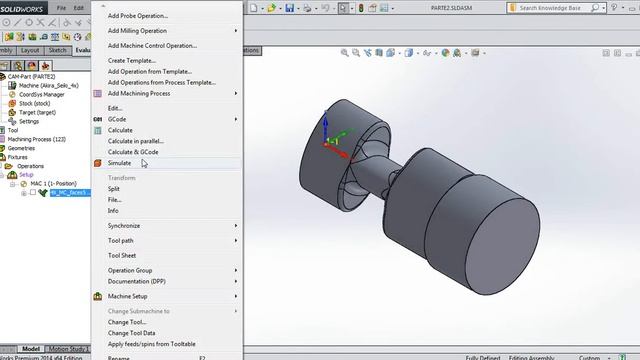Click the Select cursor tool icon
Screen dimensions: 640x360
(x=343, y=8)
